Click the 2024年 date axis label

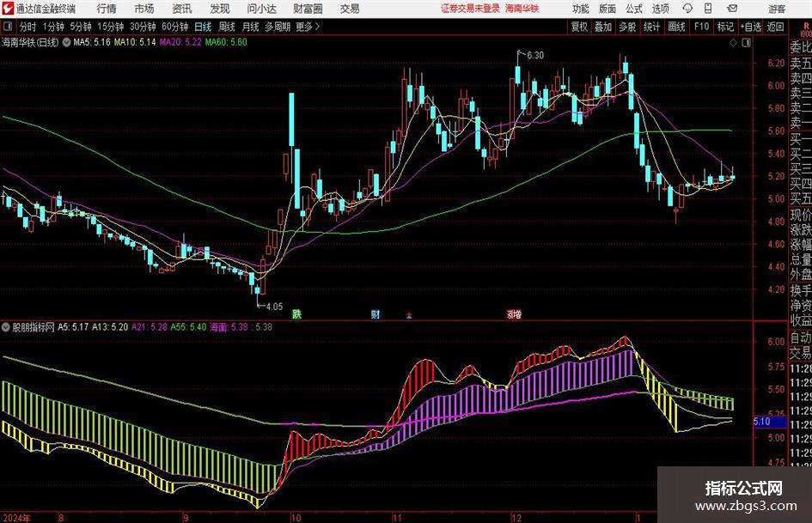pyautogui.click(x=16, y=518)
